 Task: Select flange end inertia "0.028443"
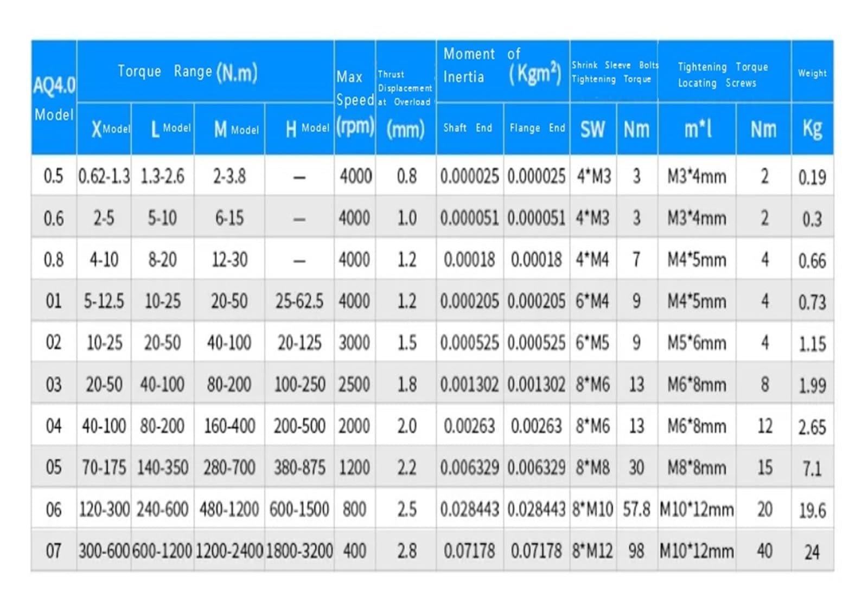click(537, 510)
